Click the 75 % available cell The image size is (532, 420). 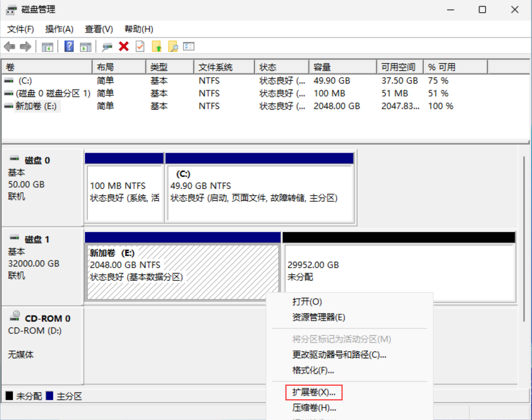[x=438, y=81]
